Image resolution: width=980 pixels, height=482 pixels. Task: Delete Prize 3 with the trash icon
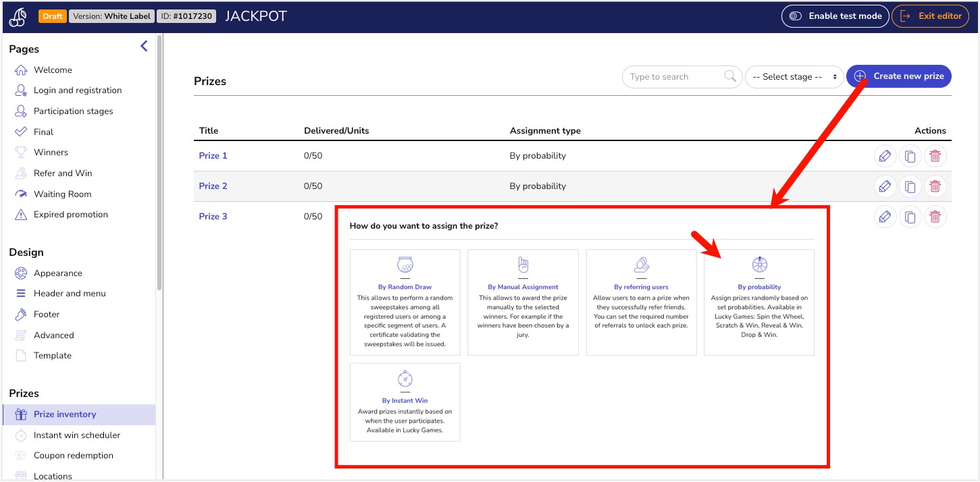pos(935,217)
